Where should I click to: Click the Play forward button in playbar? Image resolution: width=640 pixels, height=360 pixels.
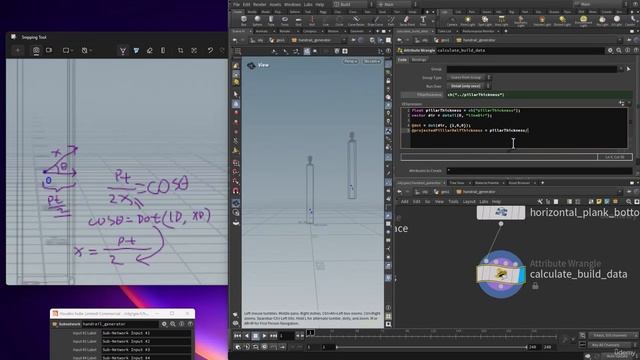264,336
